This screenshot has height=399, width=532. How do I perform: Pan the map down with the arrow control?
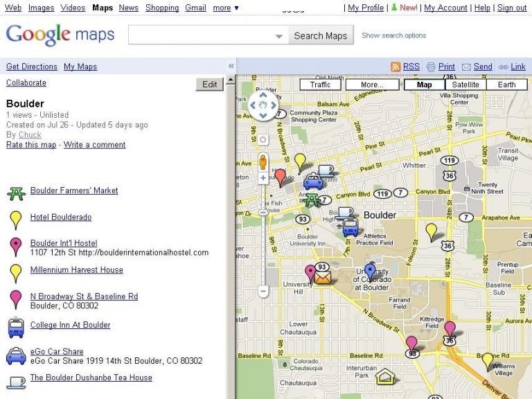(x=263, y=116)
